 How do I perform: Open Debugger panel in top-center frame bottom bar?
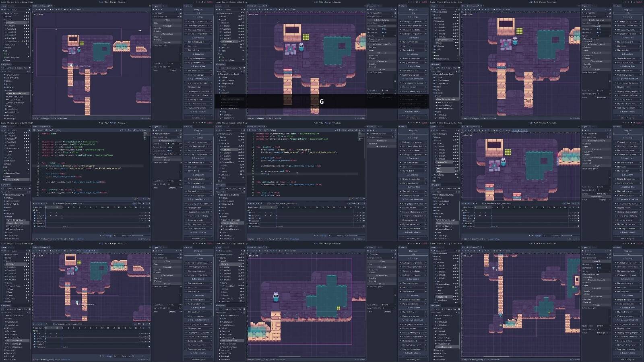pos(259,118)
